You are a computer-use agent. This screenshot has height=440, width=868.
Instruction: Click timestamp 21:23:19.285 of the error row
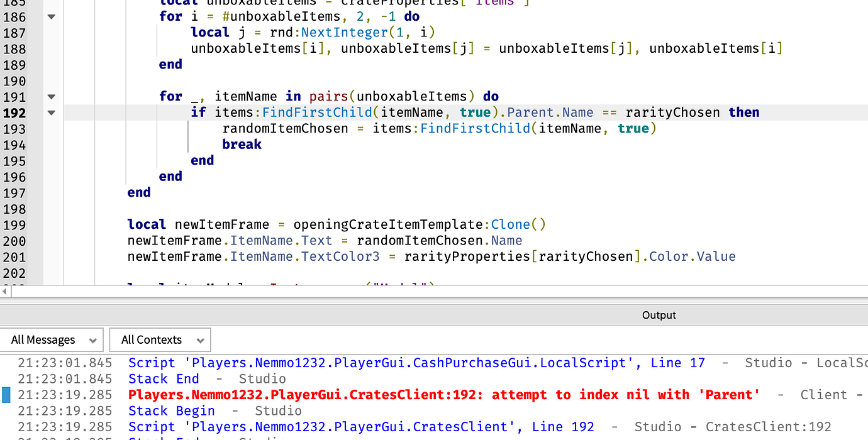pyautogui.click(x=65, y=394)
